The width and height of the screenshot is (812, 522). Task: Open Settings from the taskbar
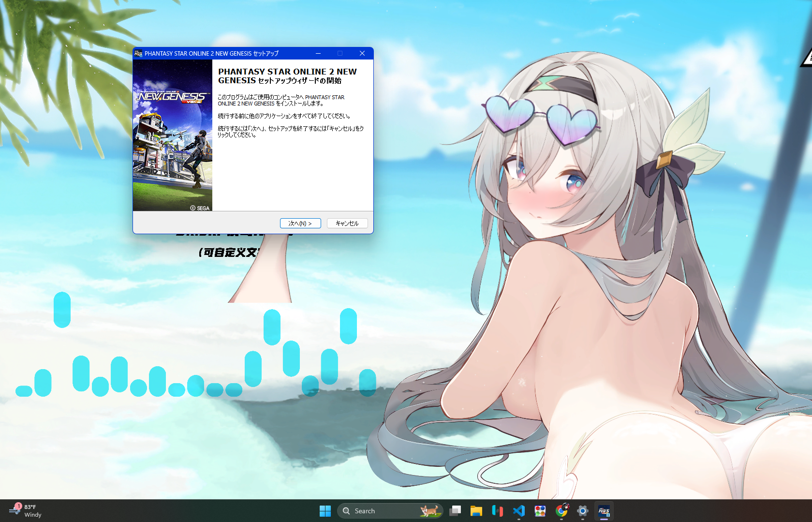click(x=583, y=511)
